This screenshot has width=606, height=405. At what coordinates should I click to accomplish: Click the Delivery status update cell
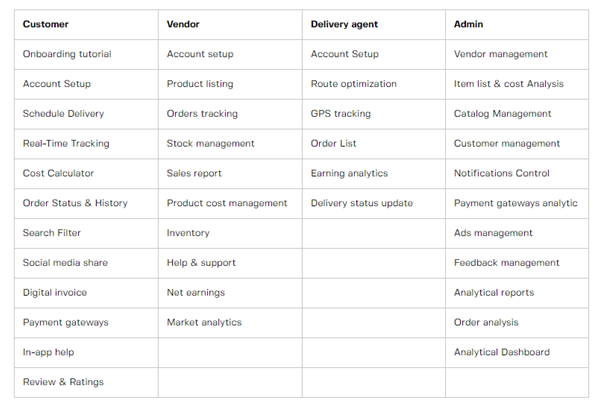(x=361, y=203)
